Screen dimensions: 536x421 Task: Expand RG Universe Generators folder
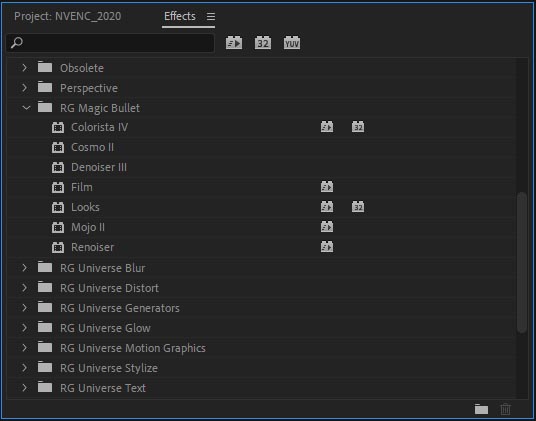(x=25, y=308)
